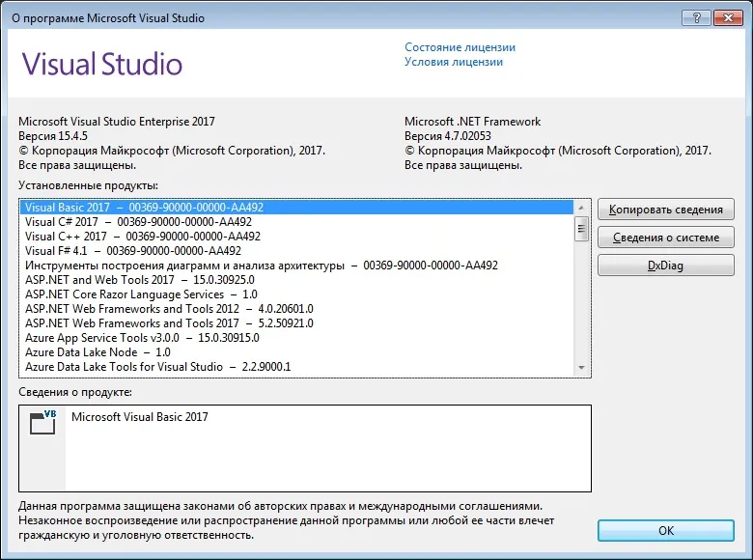Click the Microsoft Visual Basic 2017 description text

coord(140,417)
